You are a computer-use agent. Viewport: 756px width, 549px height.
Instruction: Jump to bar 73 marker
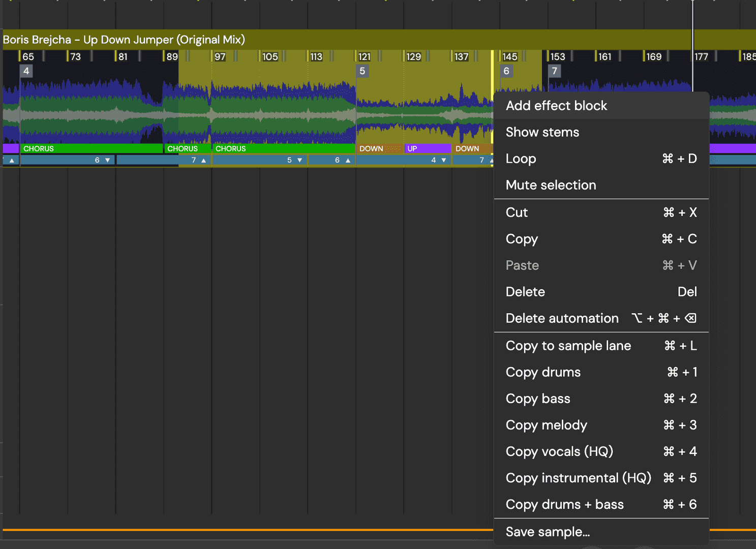click(x=75, y=56)
